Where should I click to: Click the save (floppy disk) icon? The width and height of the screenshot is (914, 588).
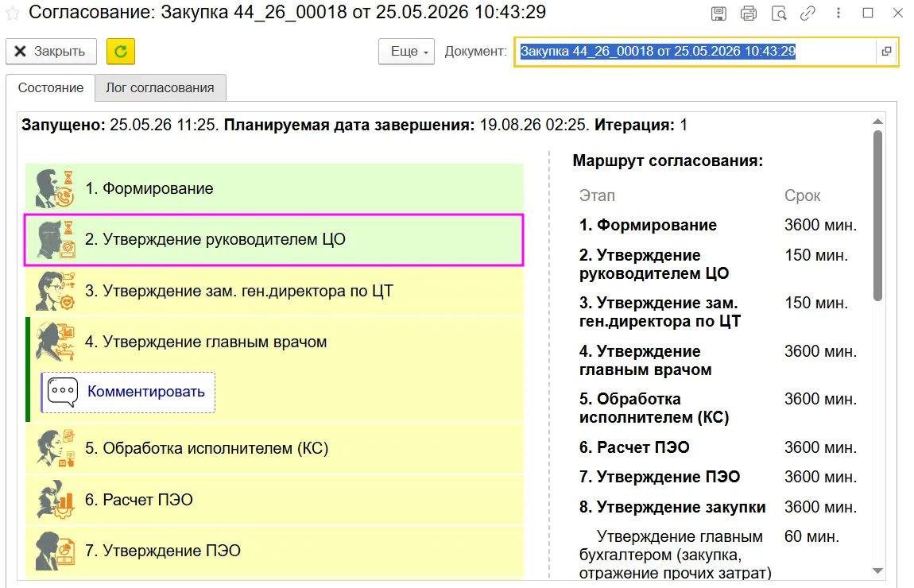click(x=718, y=14)
